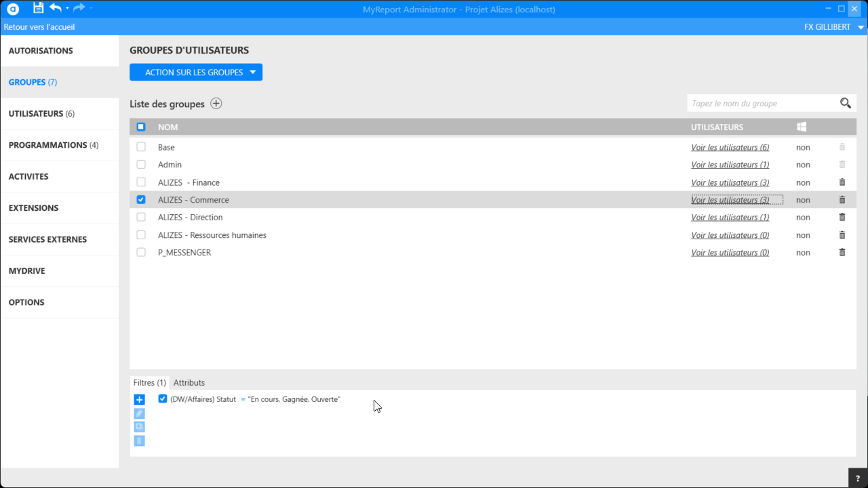Click the undo arrow icon
This screenshot has width=868, height=488.
click(55, 8)
